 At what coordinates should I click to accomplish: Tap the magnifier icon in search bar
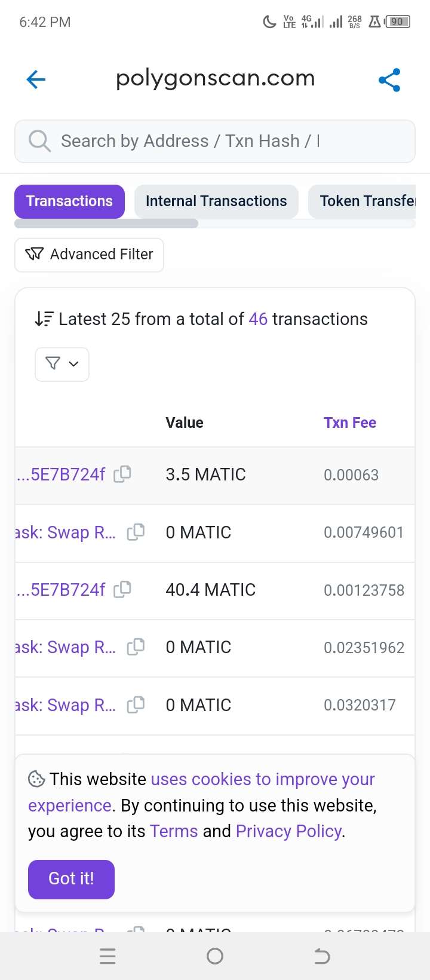(39, 142)
